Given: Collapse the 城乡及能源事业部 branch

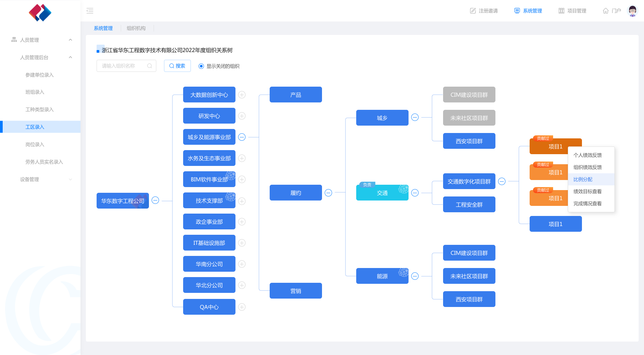Looking at the screenshot, I should click(x=242, y=137).
